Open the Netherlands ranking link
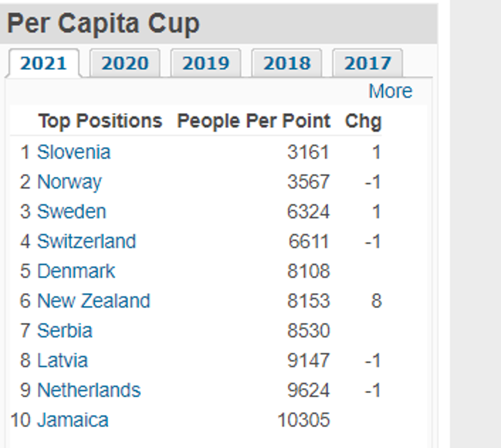The width and height of the screenshot is (501, 448). [87, 390]
